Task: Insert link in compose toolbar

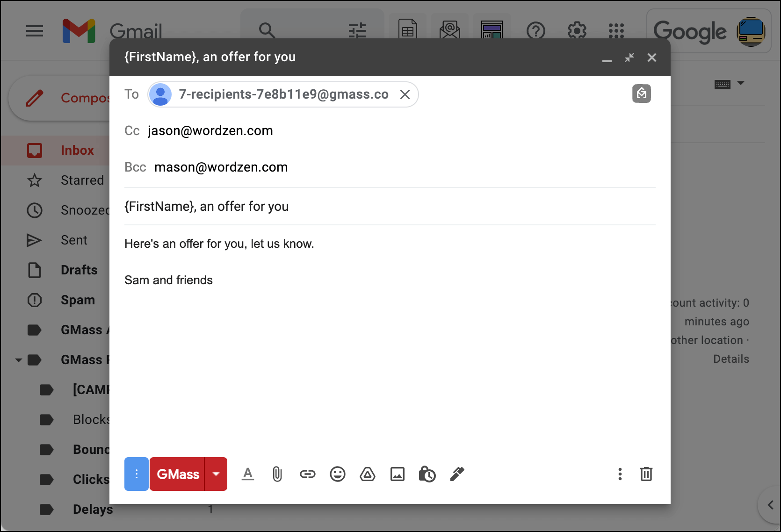Action: 308,474
